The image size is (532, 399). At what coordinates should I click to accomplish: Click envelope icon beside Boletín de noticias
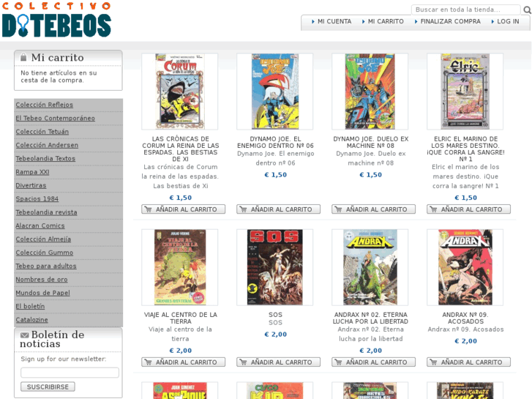[24, 335]
